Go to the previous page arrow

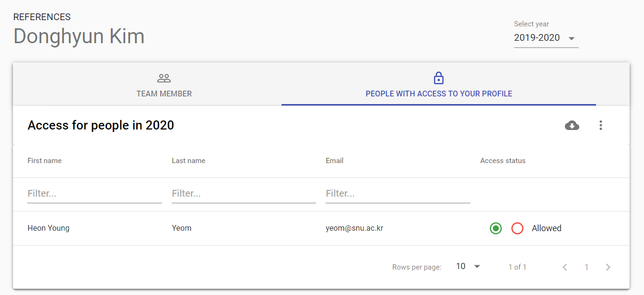point(565,267)
